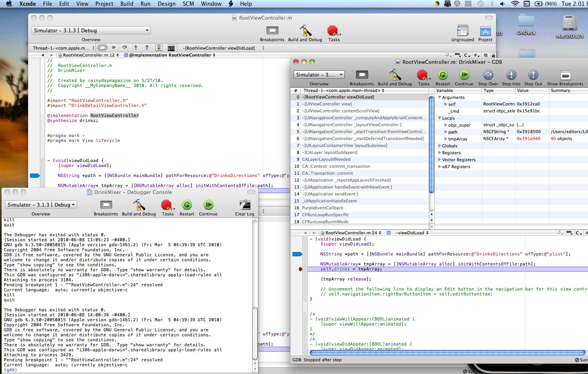Open the Simulator overview dropdown in GDB window
Screen dimensions: 588x374
tap(319, 75)
